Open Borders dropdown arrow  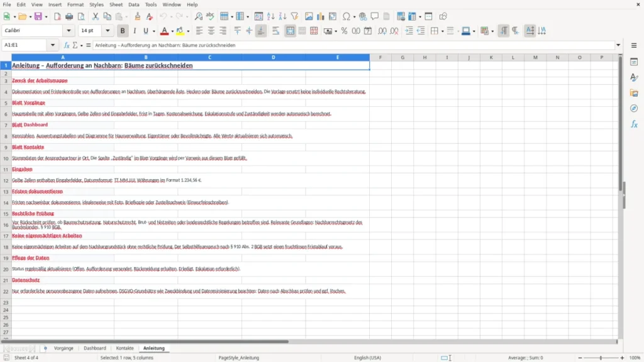(x=442, y=31)
